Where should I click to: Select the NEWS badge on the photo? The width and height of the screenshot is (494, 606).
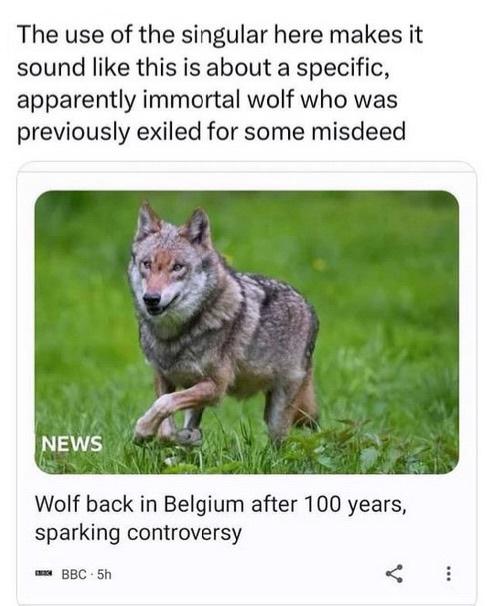point(72,444)
